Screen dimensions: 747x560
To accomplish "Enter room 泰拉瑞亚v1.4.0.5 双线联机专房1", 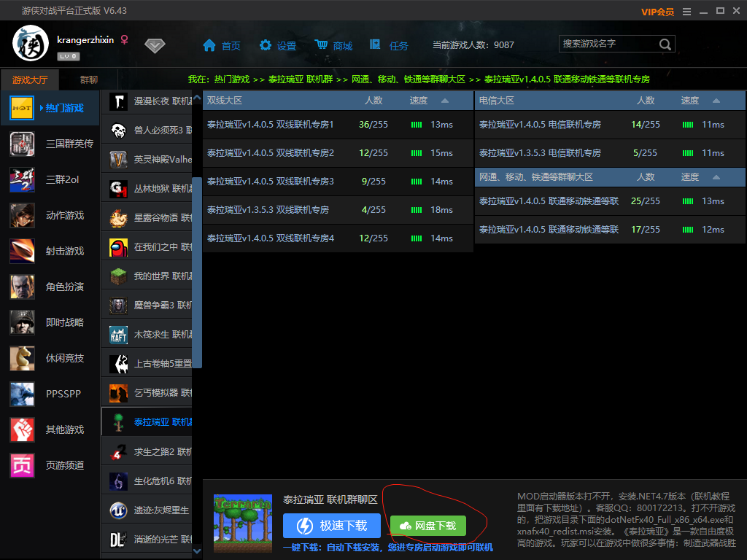I will [x=271, y=125].
